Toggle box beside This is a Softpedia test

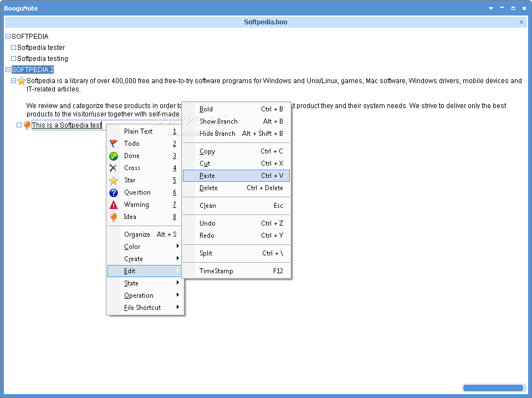point(19,125)
